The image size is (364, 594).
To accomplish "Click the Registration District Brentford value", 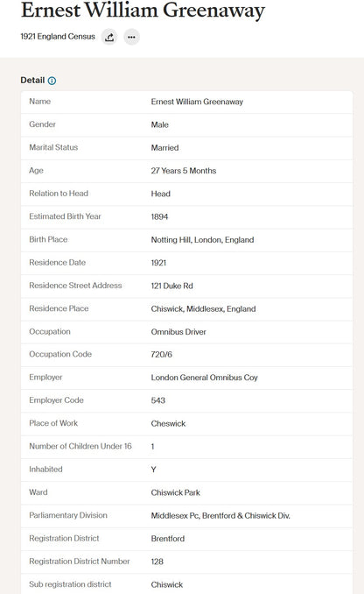I will point(168,539).
